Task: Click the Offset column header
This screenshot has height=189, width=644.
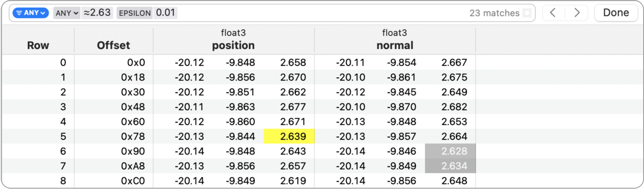Action: tap(114, 45)
